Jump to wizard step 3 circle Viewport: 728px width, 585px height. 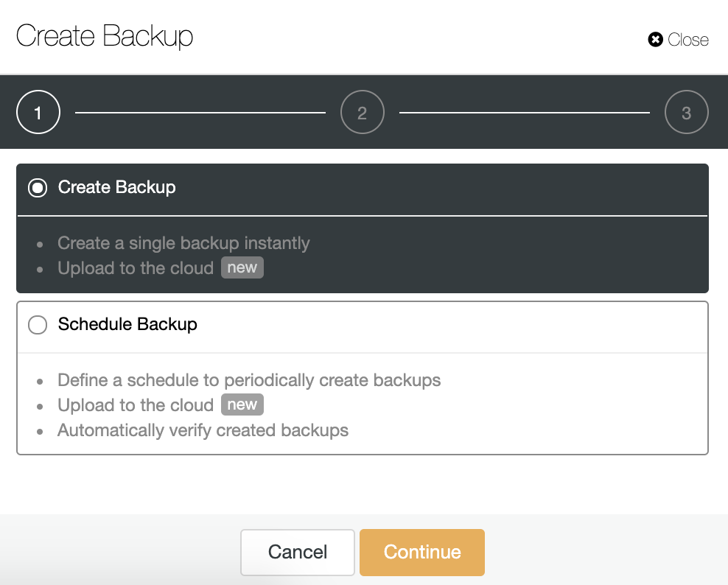tap(686, 112)
